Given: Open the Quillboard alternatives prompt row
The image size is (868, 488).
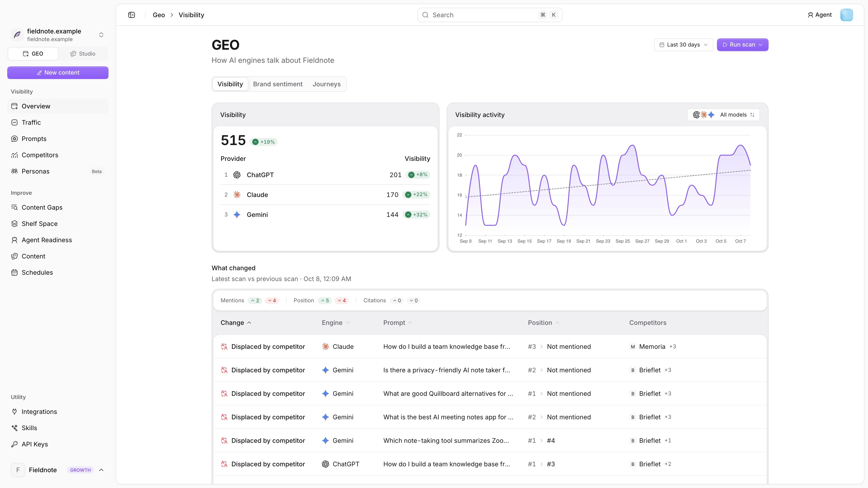Looking at the screenshot, I should coord(490,393).
